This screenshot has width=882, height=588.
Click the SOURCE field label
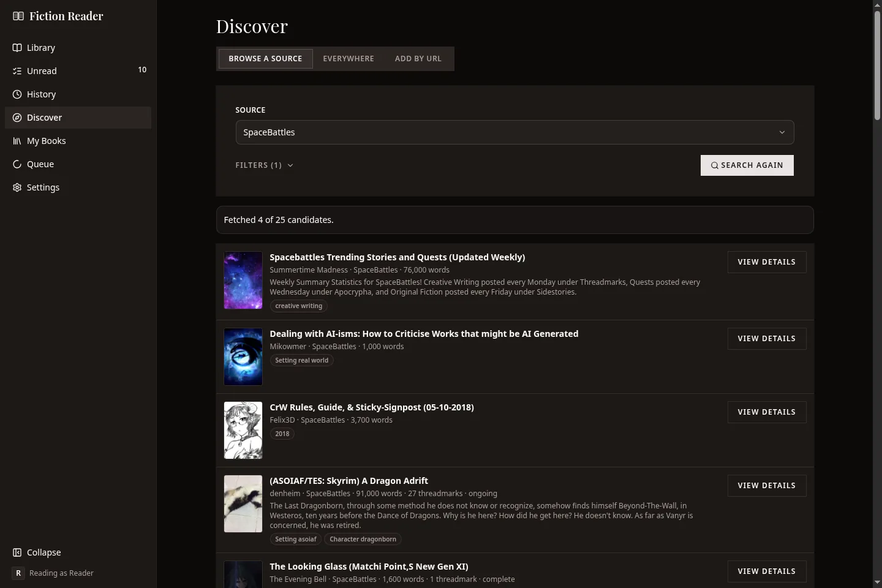click(251, 110)
